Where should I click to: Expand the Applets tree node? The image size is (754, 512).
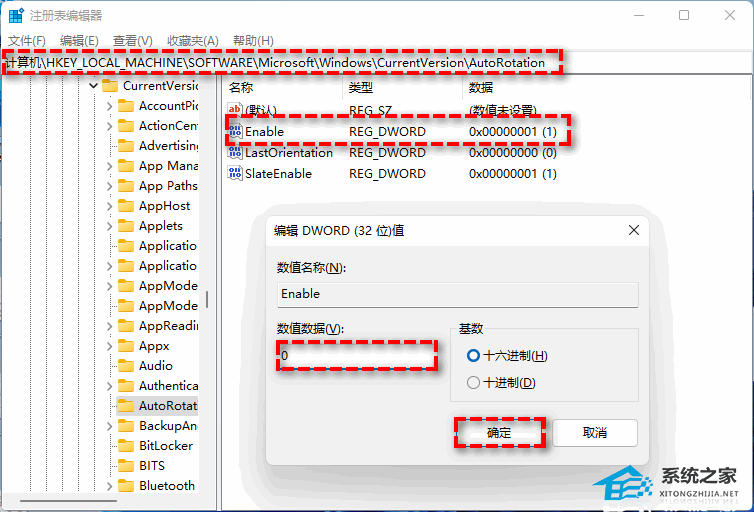(x=109, y=226)
